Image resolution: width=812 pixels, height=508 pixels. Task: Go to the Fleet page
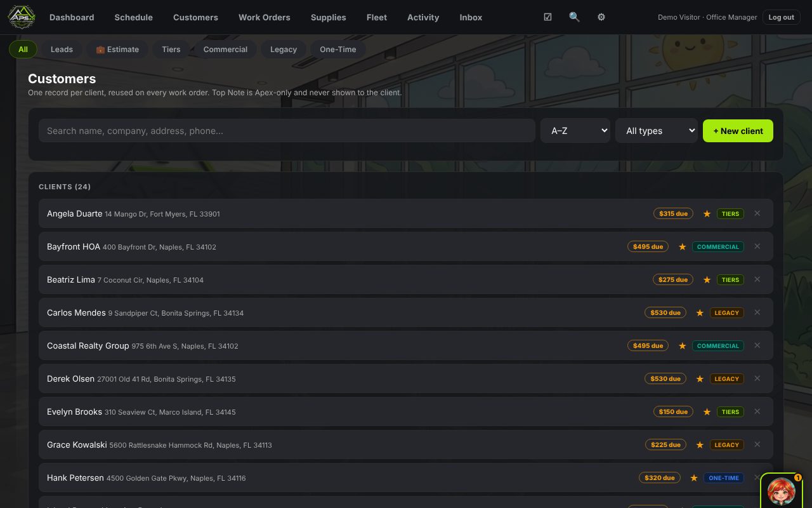pos(377,17)
